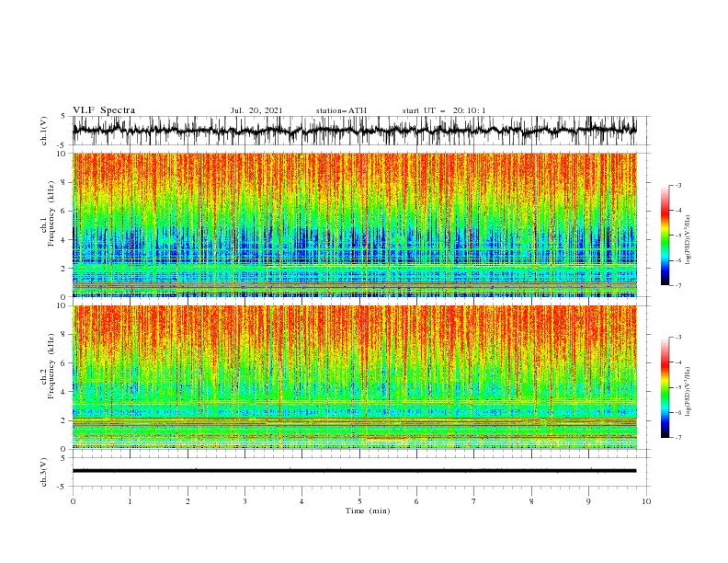This screenshot has height=563, width=728.
Task: Click the ch.3(V) axis label
Action: [x=44, y=472]
